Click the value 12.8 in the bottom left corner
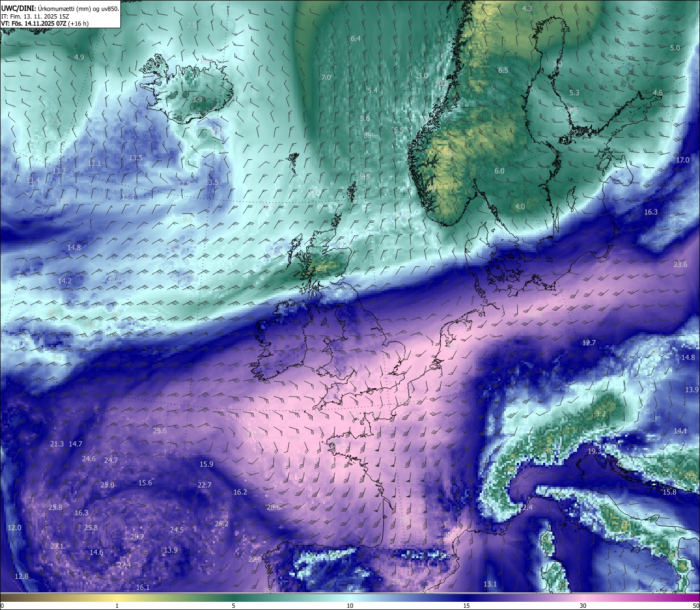 [21, 576]
